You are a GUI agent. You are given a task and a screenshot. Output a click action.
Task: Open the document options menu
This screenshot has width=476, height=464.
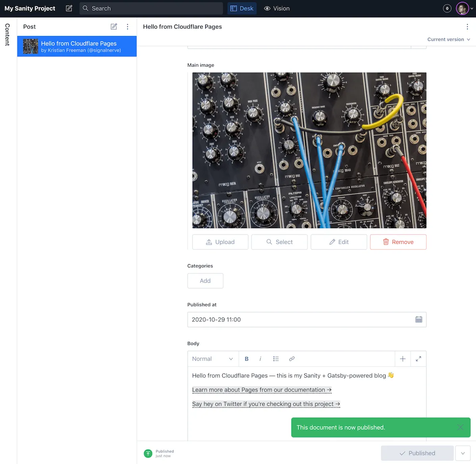pos(467,27)
